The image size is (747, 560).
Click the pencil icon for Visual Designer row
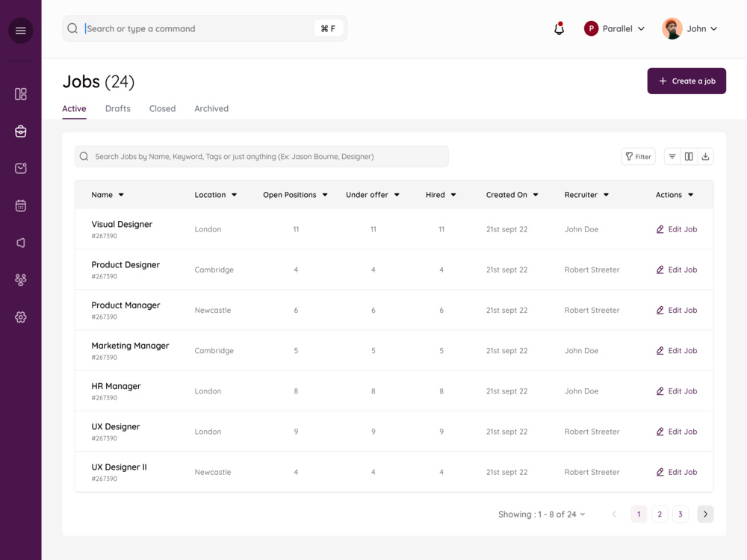tap(660, 229)
